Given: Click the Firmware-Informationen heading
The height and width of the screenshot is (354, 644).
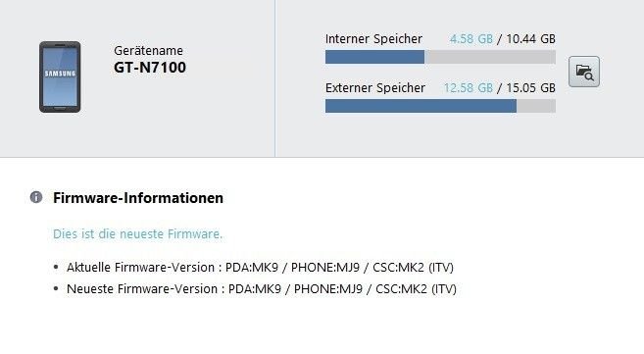Looking at the screenshot, I should pyautogui.click(x=138, y=198).
